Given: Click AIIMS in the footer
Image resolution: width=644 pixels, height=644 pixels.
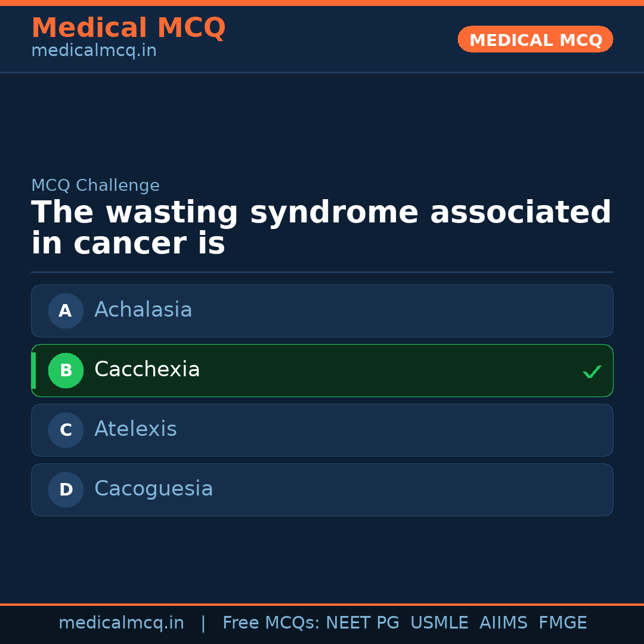Looking at the screenshot, I should [x=503, y=623].
